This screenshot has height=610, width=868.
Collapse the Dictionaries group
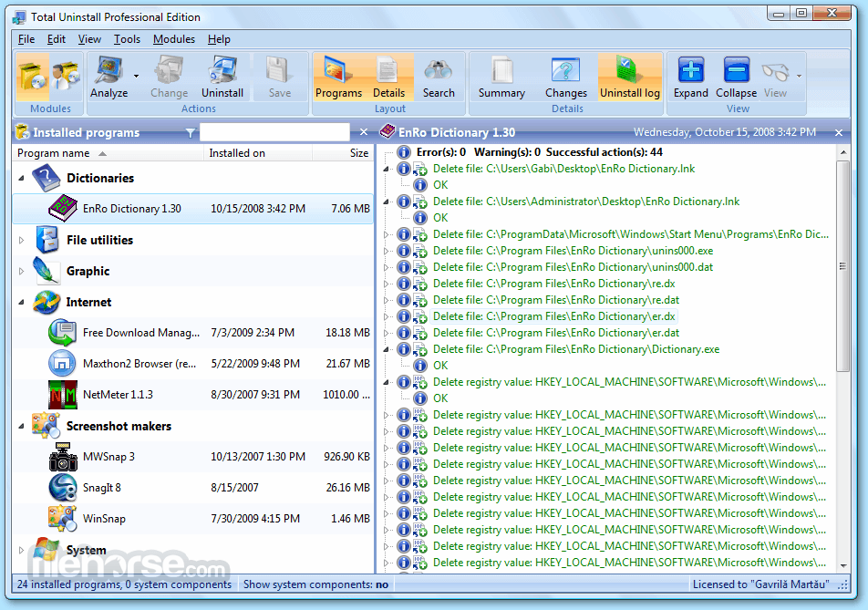point(22,178)
